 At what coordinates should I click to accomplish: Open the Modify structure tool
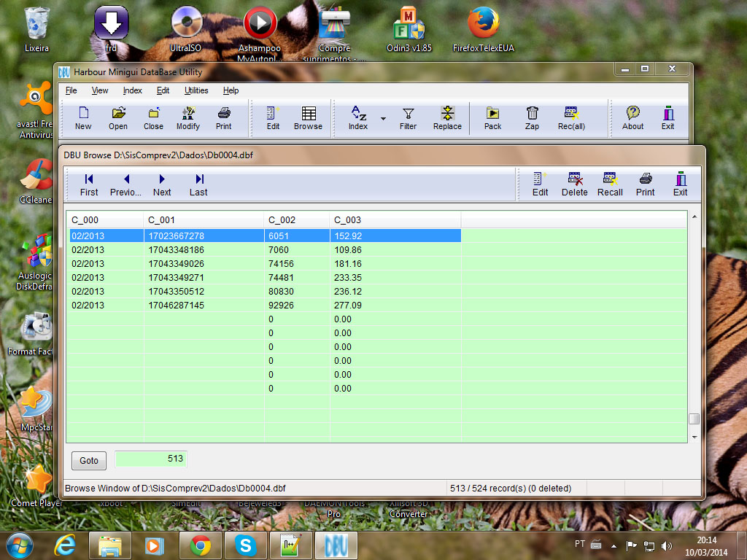[187, 117]
